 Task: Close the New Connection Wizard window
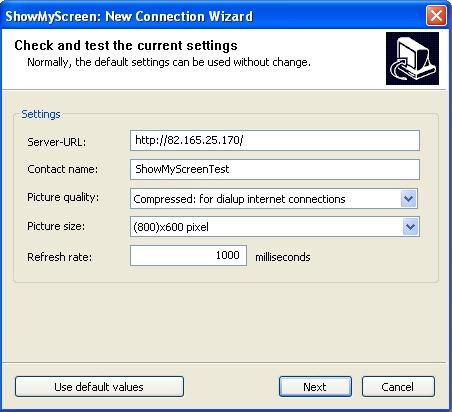point(436,16)
